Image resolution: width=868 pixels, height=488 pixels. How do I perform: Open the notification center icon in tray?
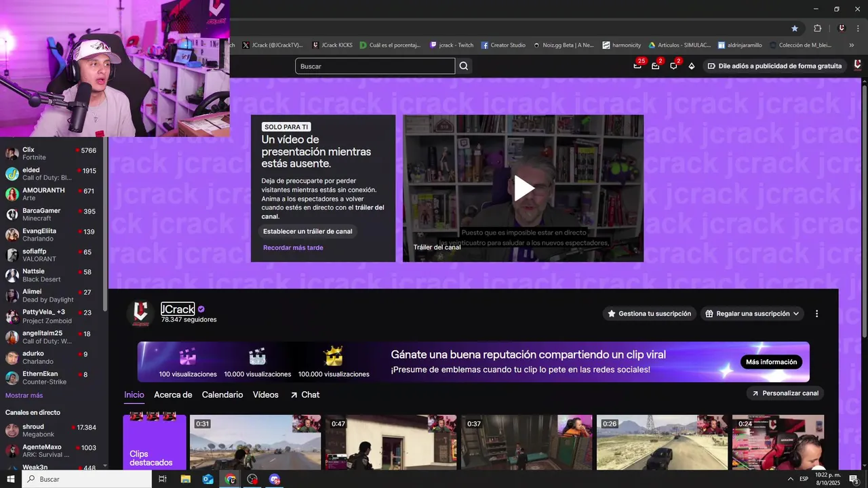tap(854, 479)
